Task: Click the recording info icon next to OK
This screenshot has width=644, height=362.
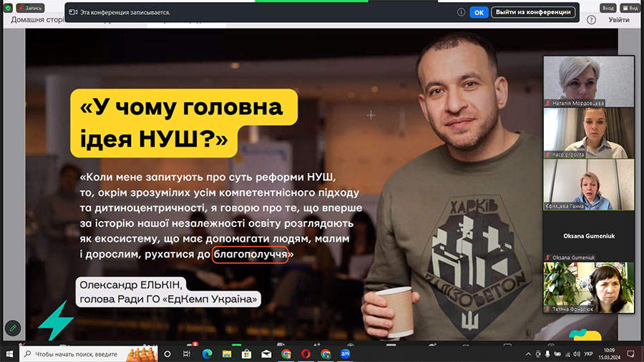Action: point(462,12)
